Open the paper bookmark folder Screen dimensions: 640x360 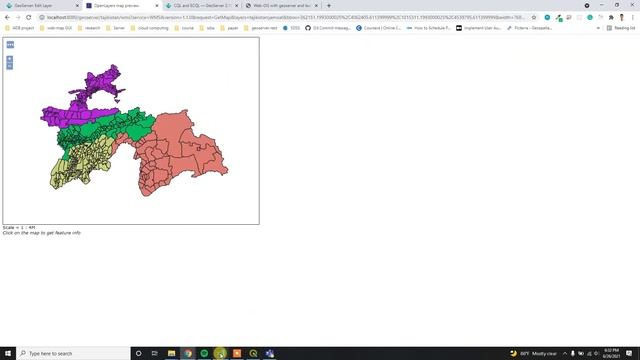click(x=229, y=28)
